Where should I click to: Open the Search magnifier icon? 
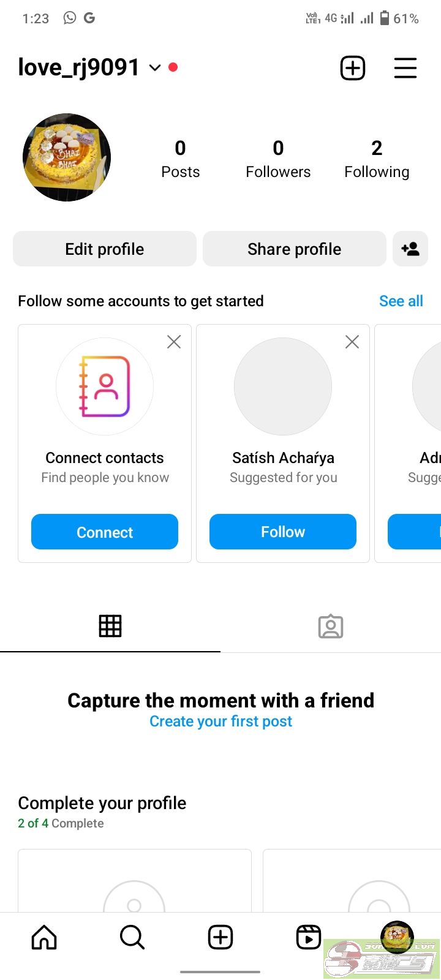pos(132,937)
